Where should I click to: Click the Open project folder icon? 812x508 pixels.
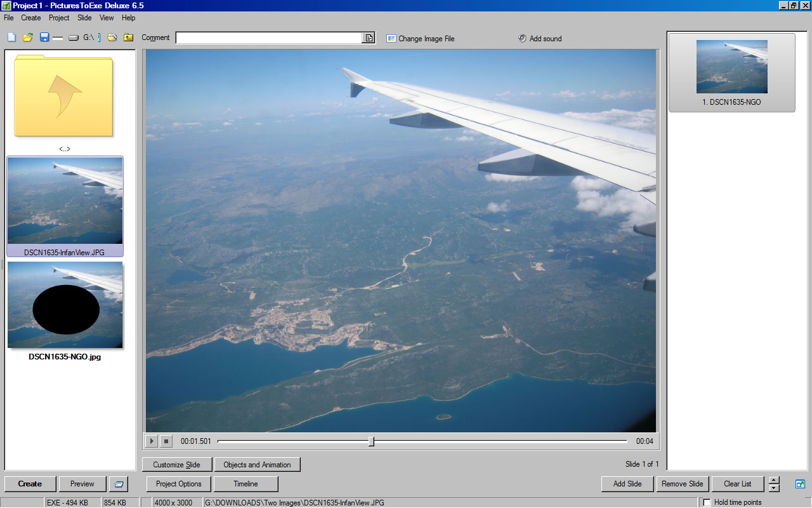point(28,37)
